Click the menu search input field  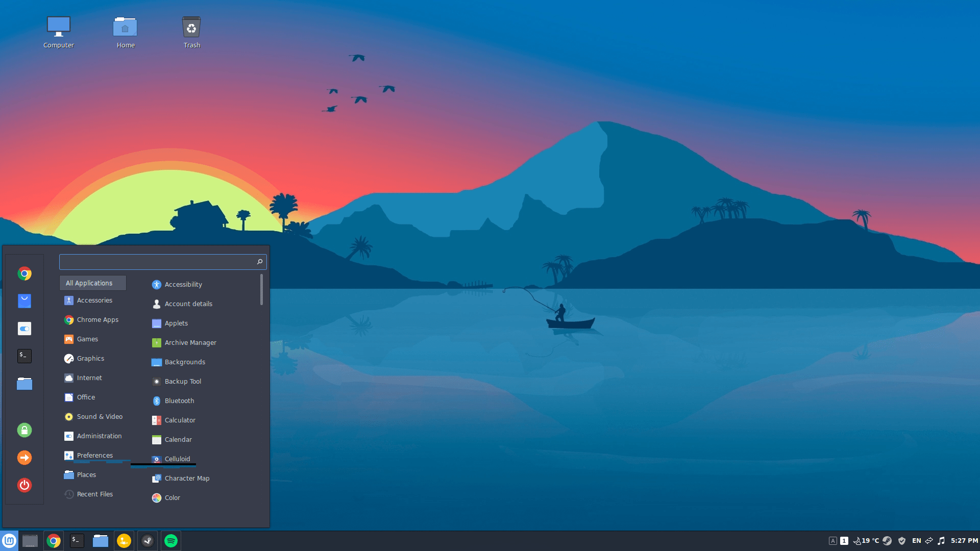pos(163,262)
